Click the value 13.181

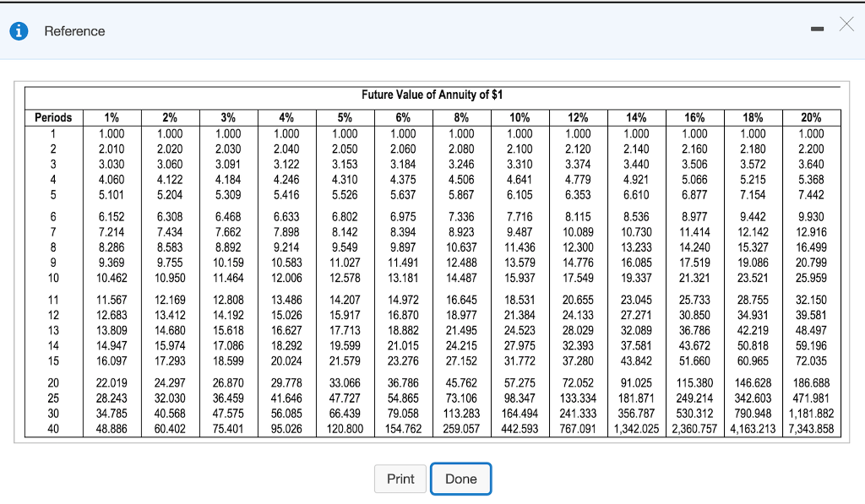[403, 278]
